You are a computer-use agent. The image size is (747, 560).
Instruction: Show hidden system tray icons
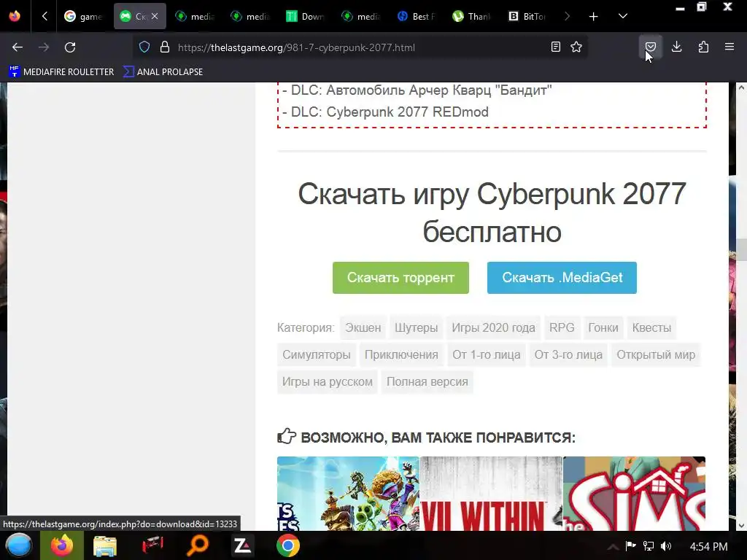click(613, 546)
